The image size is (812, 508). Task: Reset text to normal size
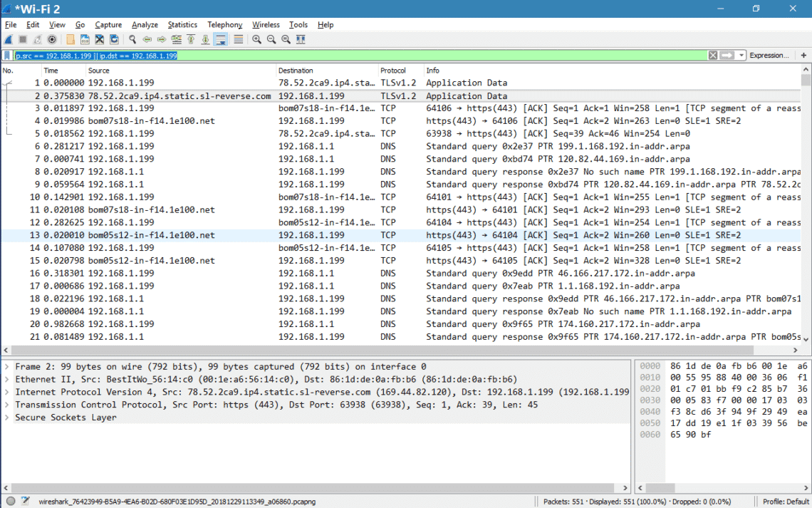(286, 39)
